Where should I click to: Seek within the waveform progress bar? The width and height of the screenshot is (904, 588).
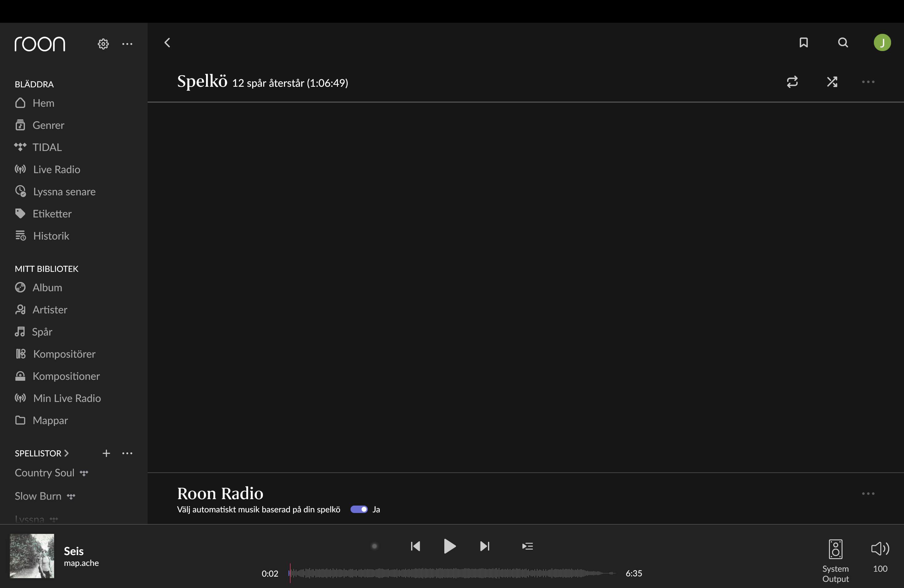coord(452,573)
